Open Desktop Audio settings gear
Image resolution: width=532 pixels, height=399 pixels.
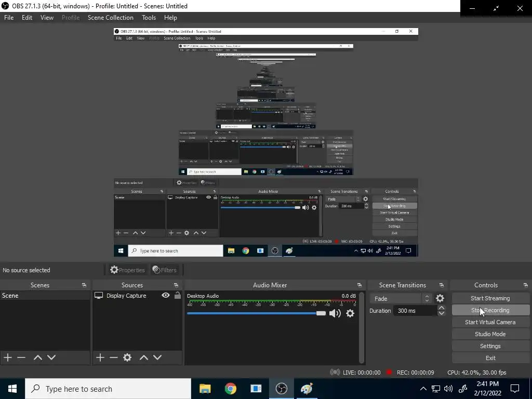point(350,313)
